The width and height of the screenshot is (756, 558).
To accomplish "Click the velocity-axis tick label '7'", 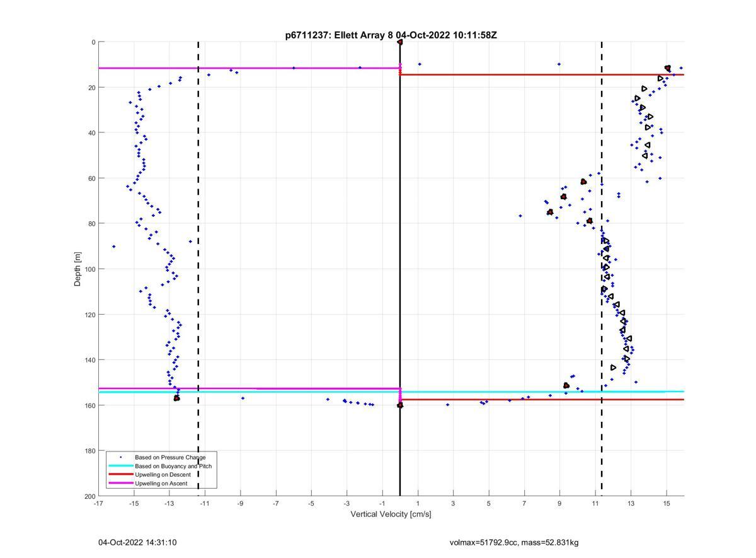I will point(524,504).
